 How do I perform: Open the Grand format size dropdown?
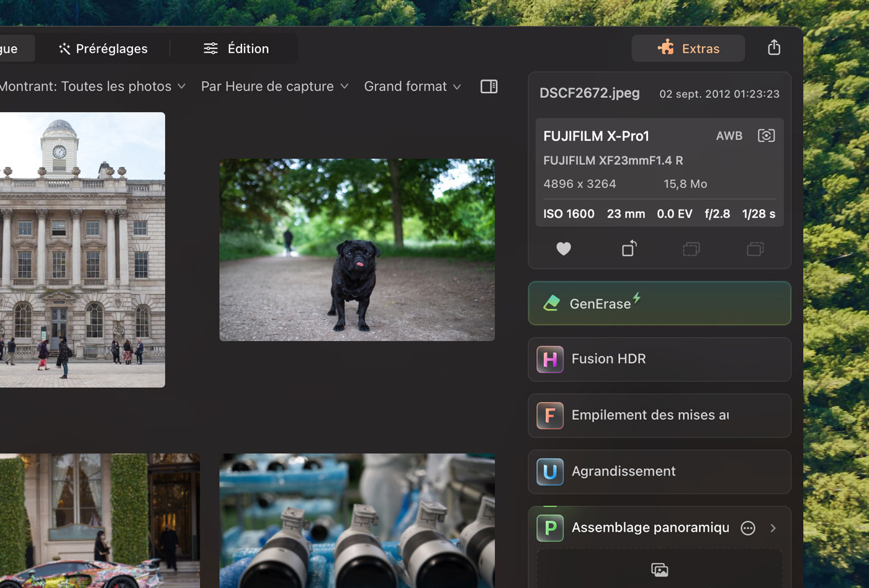[412, 86]
